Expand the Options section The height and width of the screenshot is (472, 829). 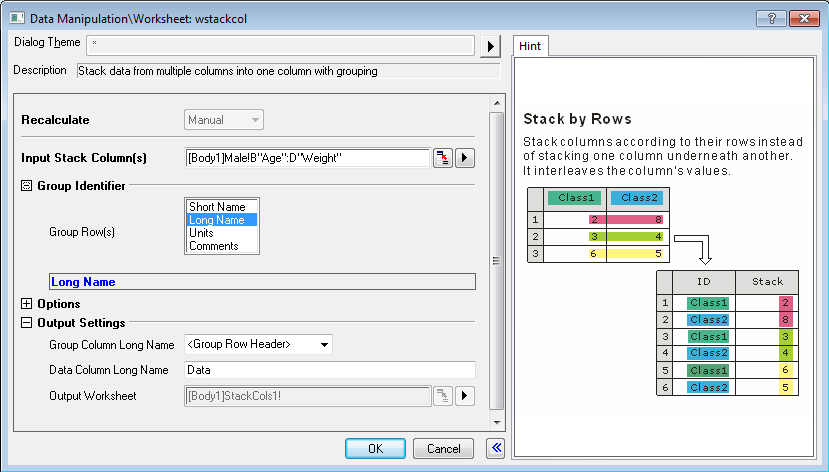(27, 304)
